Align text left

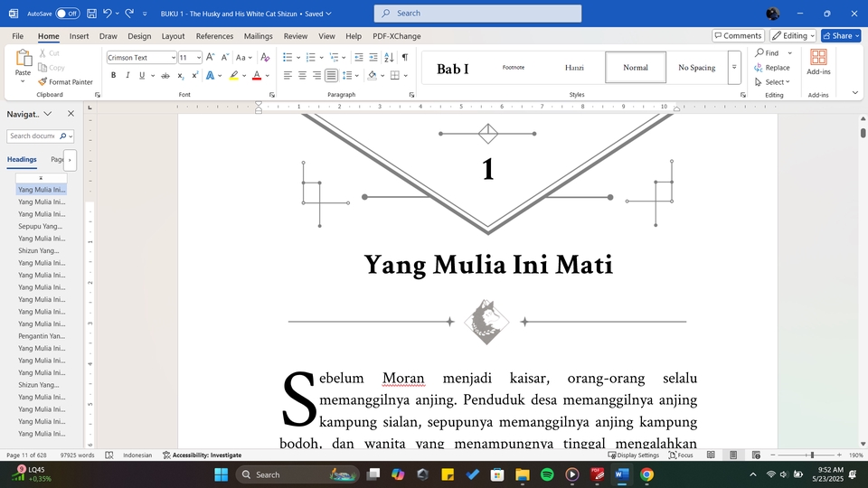click(x=288, y=75)
